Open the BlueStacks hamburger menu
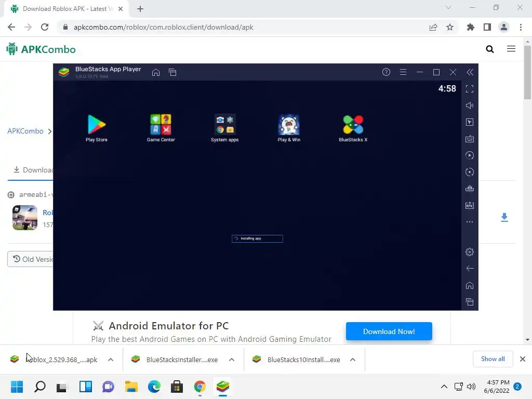This screenshot has width=532, height=399. pos(403,72)
